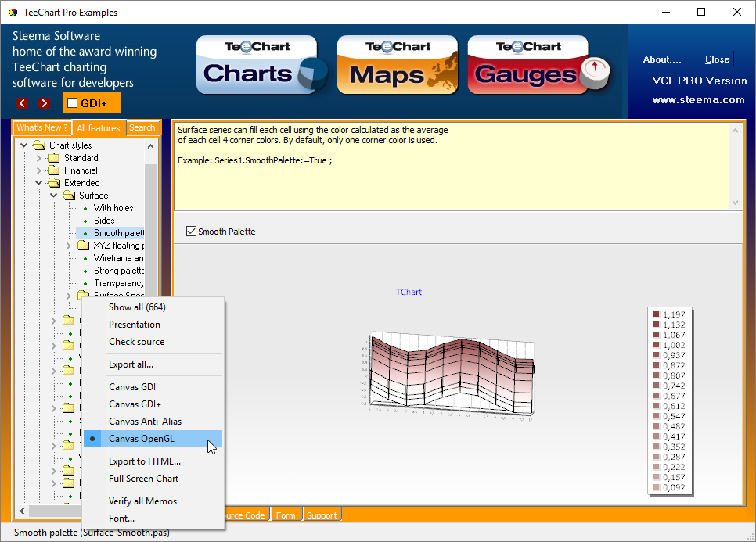Click the VCL PRO Version label
Screen dimensions: 756x542
click(700, 81)
